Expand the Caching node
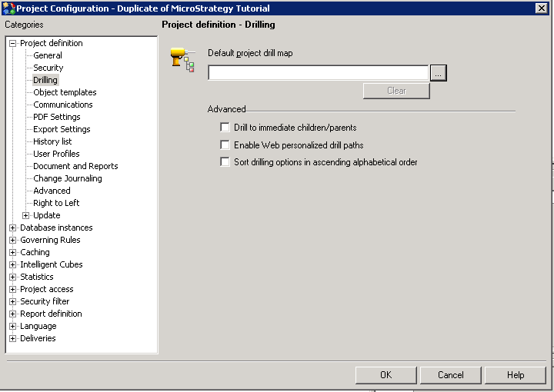Screen dimensions: 554x392 tap(13, 253)
